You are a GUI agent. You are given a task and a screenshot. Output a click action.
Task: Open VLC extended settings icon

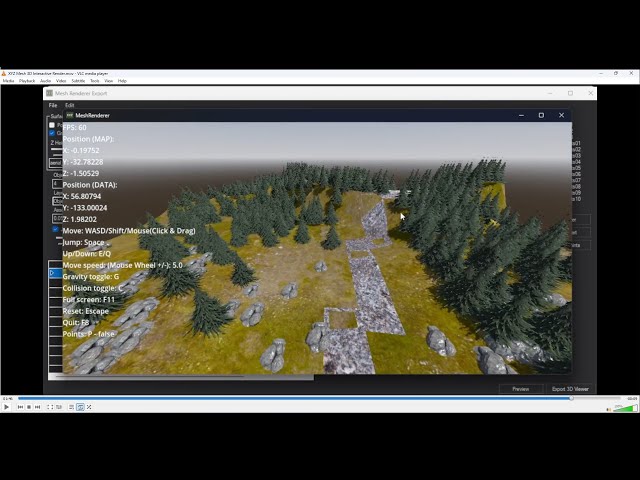59,407
